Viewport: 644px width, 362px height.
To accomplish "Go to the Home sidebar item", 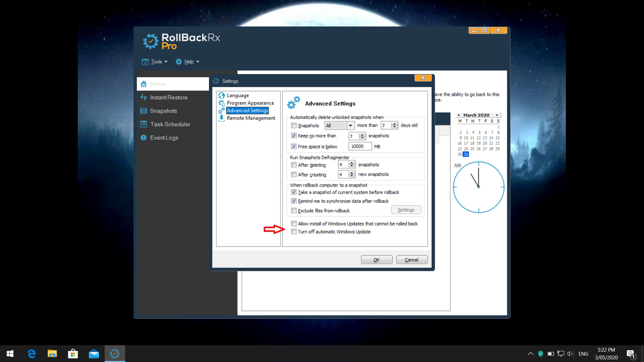I will 158,84.
